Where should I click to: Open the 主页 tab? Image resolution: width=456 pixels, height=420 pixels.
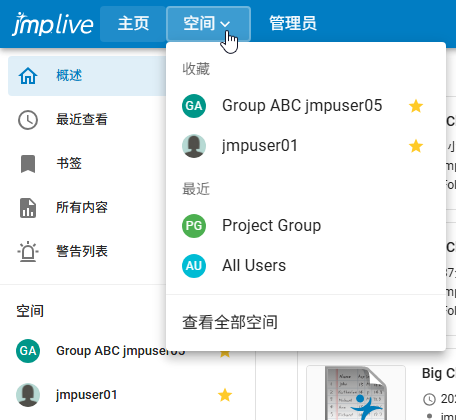(133, 24)
